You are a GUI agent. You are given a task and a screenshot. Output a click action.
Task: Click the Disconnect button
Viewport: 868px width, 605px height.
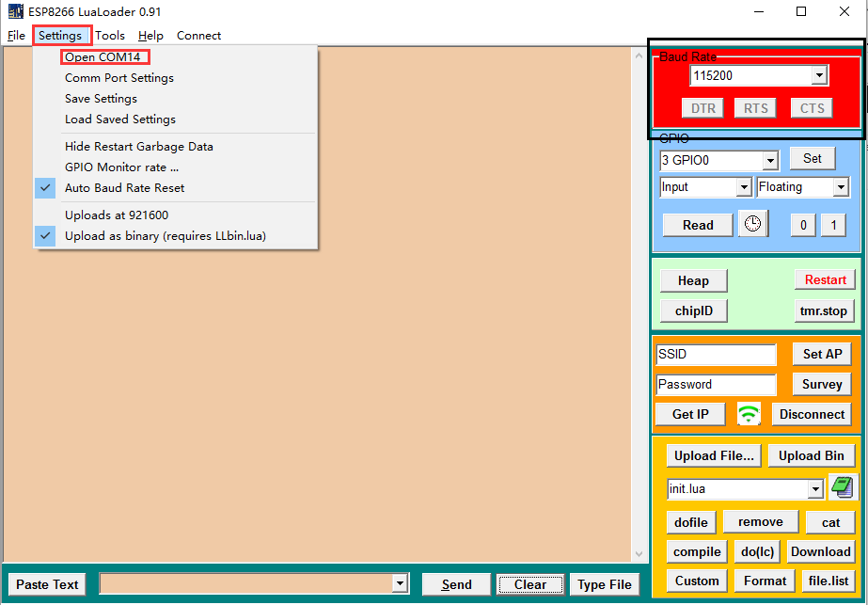coord(812,414)
